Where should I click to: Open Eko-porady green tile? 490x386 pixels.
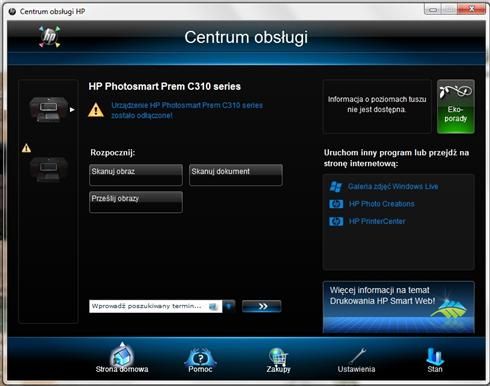click(456, 106)
